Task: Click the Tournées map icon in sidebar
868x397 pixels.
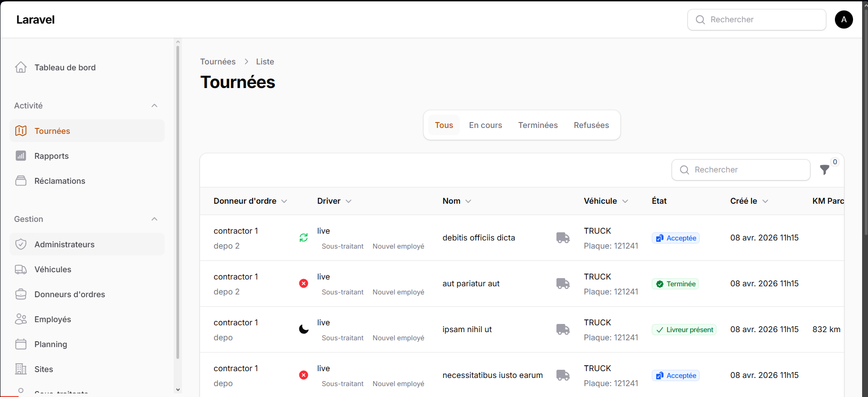Action: 21,131
